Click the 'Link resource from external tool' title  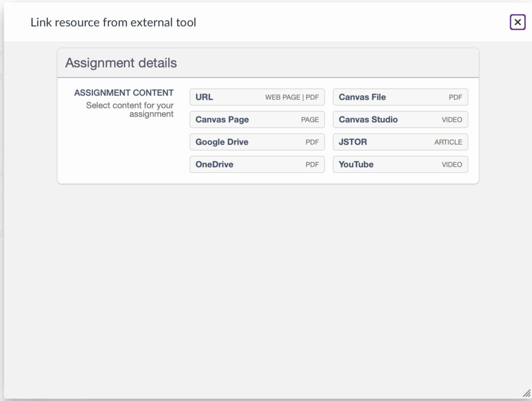pyautogui.click(x=113, y=22)
